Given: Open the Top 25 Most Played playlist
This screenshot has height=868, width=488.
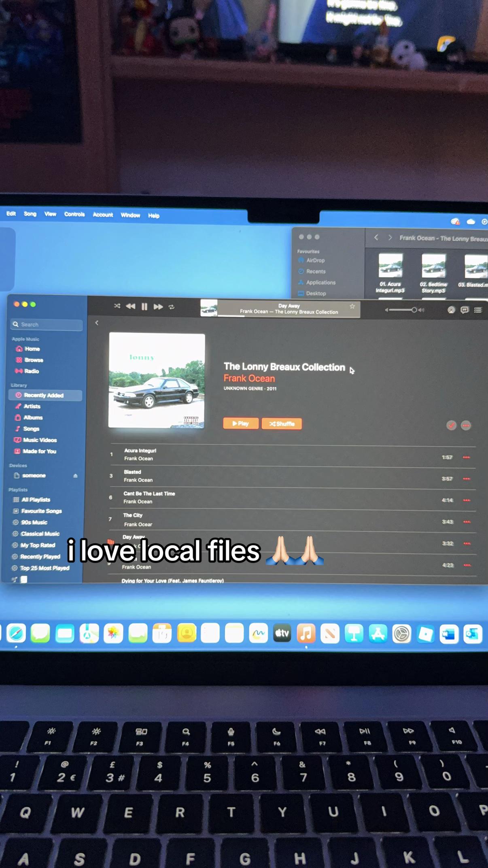Looking at the screenshot, I should pos(45,568).
